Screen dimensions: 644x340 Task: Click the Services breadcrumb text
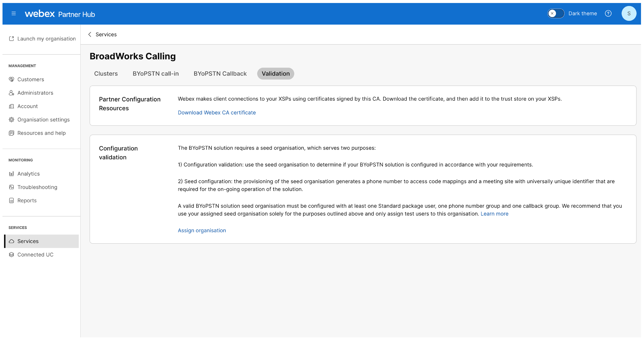[x=106, y=34]
